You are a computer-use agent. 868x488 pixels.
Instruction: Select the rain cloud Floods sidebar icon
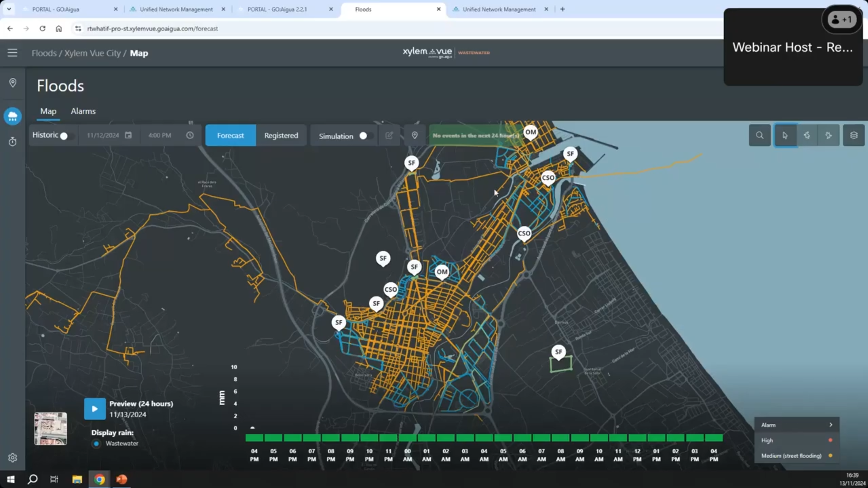[13, 116]
